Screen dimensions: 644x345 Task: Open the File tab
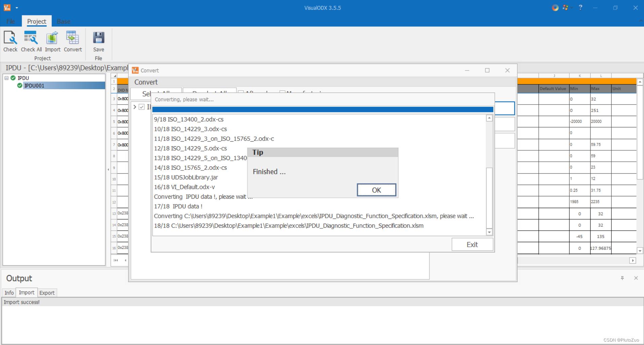pyautogui.click(x=11, y=21)
